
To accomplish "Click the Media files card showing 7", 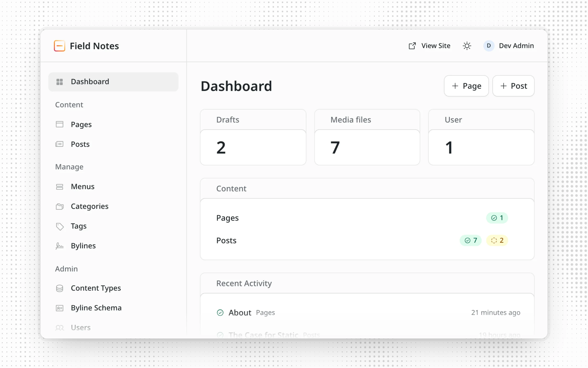I will (367, 137).
